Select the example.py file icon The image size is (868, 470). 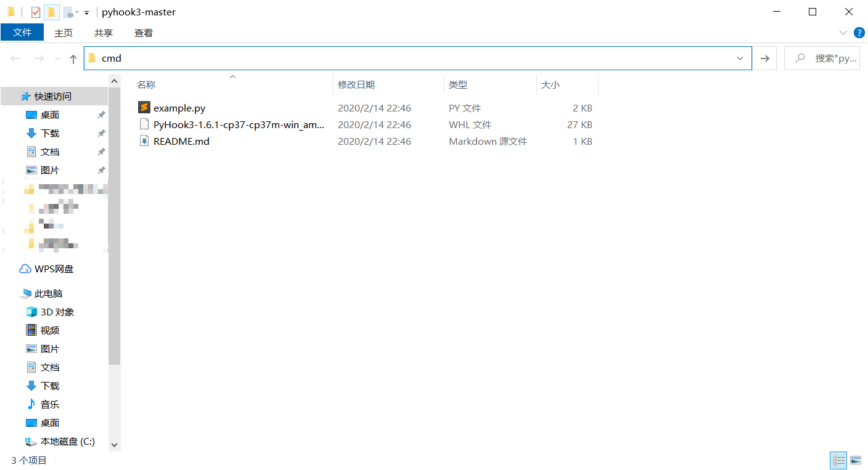(x=144, y=108)
